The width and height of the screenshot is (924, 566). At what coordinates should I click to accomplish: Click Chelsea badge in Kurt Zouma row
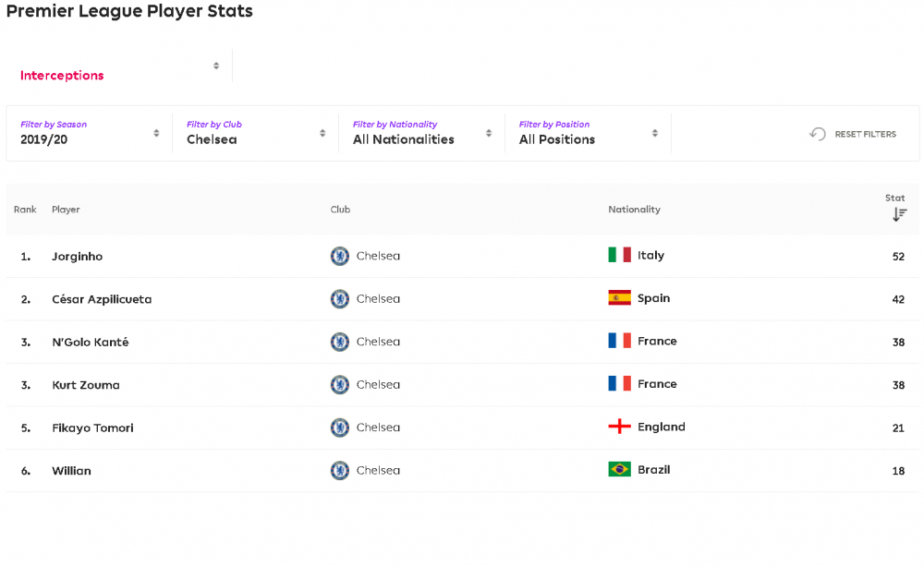pyautogui.click(x=339, y=385)
